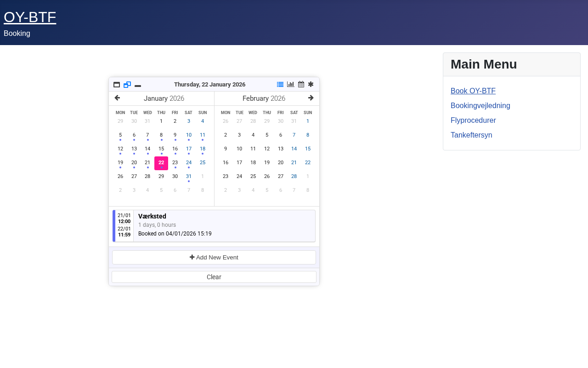
Task: Select highlighted January 22 date
Action: click(161, 163)
